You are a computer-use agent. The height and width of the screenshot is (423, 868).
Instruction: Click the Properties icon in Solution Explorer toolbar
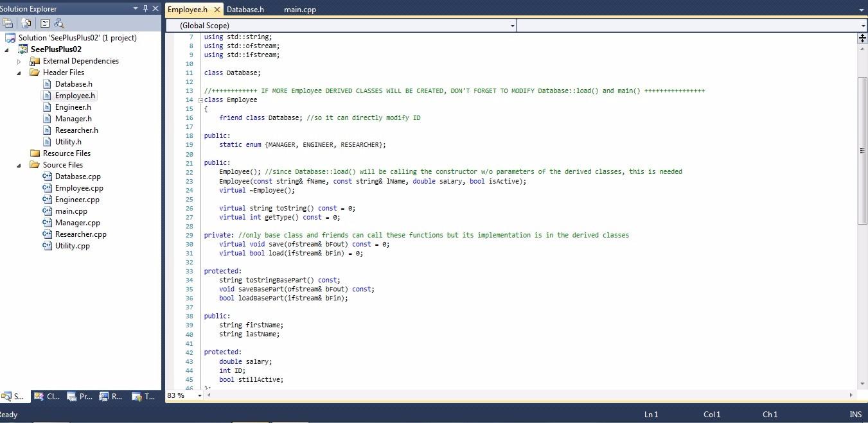[8, 23]
